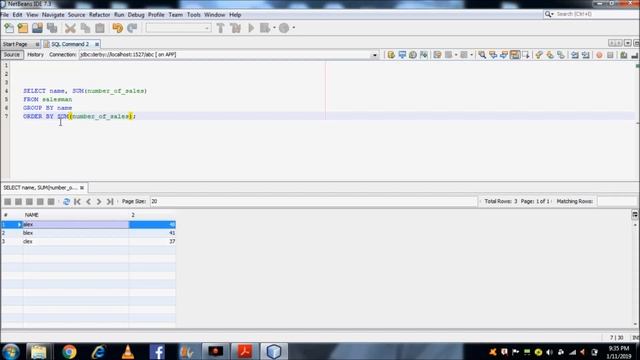Screen dimensions: 640x360
Task: Click the Save All toolbar icon
Action: click(x=52, y=28)
